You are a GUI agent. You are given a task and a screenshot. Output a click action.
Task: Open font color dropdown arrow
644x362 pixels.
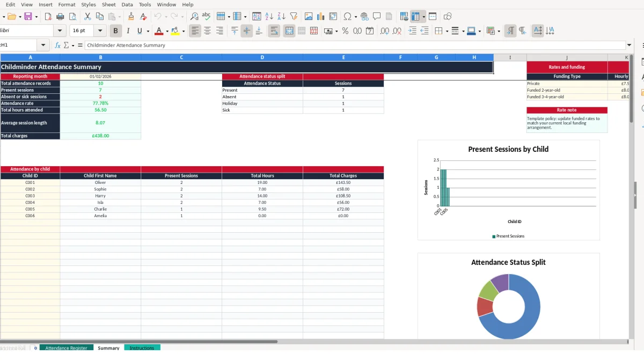click(x=167, y=31)
